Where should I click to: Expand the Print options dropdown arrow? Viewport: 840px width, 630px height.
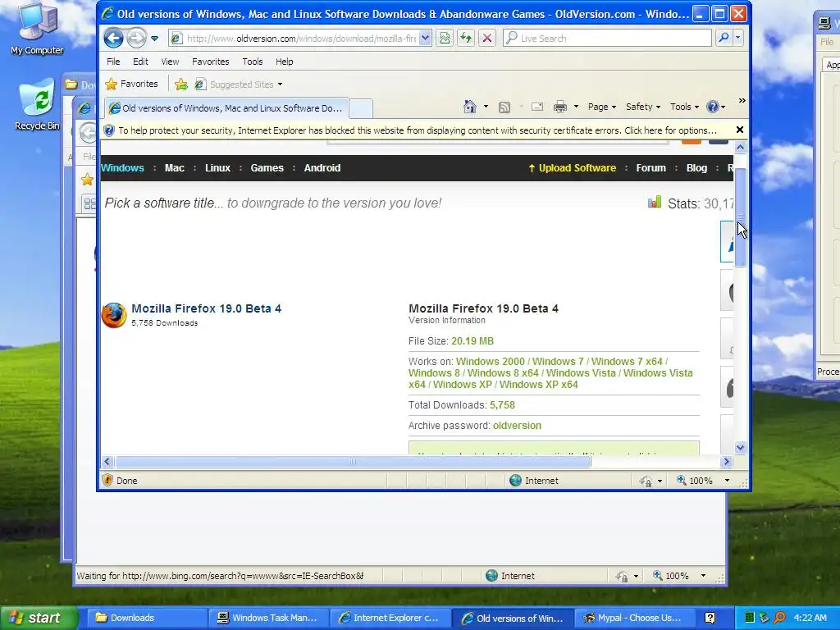(x=576, y=107)
